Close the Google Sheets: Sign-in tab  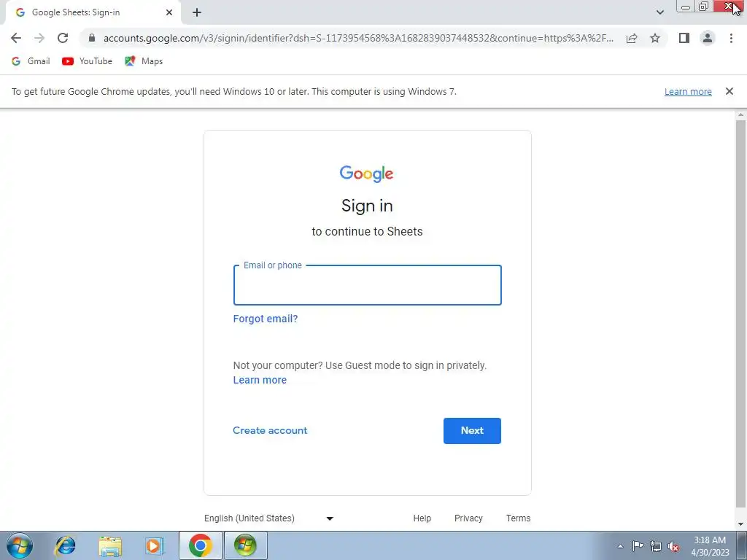[169, 13]
